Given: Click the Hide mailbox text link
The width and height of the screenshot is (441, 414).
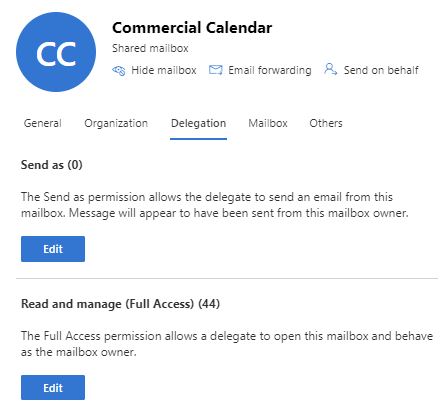Looking at the screenshot, I should [x=164, y=70].
